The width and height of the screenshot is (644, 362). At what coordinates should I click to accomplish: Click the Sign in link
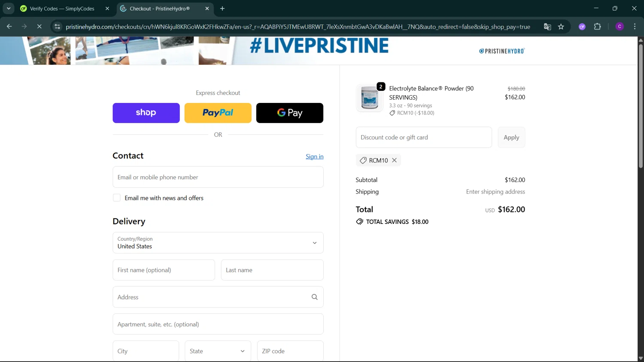tap(315, 157)
